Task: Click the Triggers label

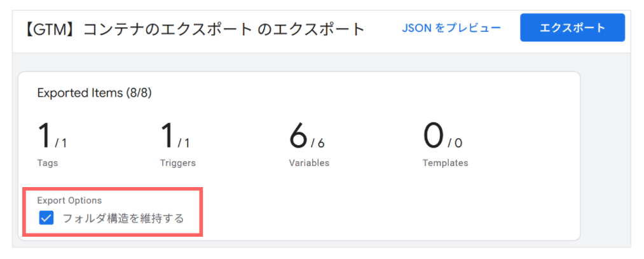Action: coord(178,163)
